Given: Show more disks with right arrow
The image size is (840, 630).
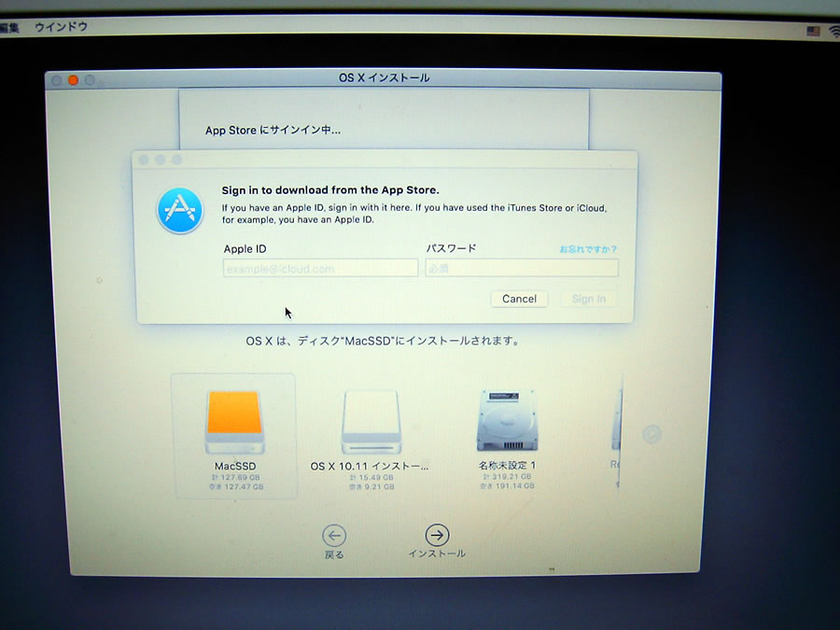Looking at the screenshot, I should coord(652,434).
